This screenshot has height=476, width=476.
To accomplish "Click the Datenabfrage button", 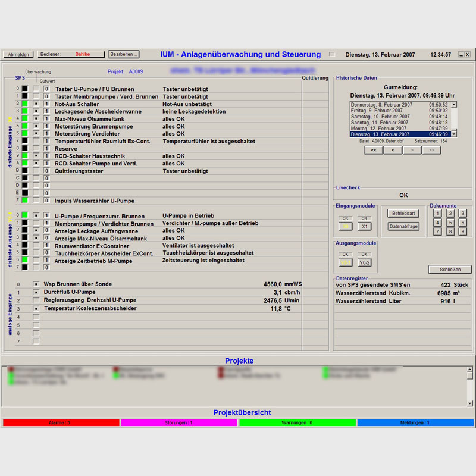I will point(404,226).
